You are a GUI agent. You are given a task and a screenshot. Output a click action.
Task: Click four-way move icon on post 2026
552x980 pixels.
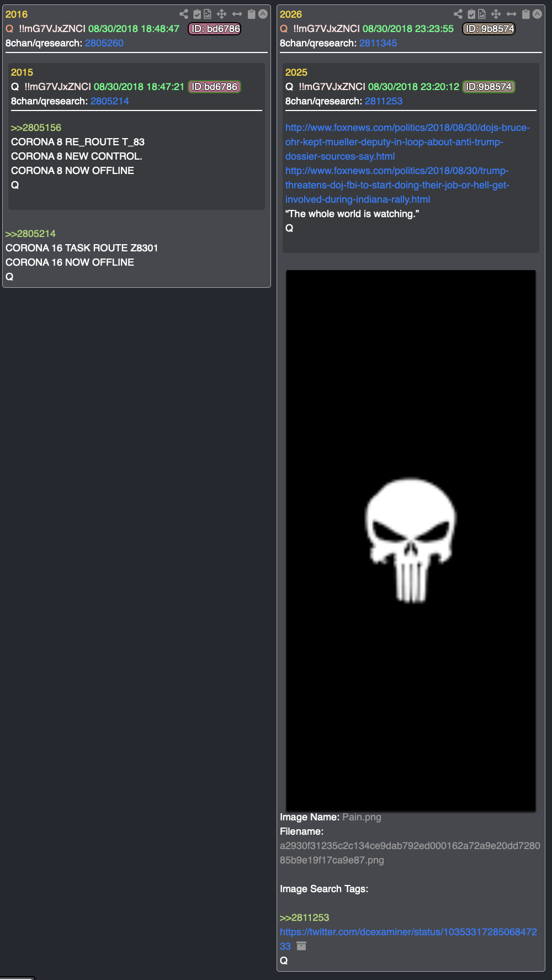(496, 14)
